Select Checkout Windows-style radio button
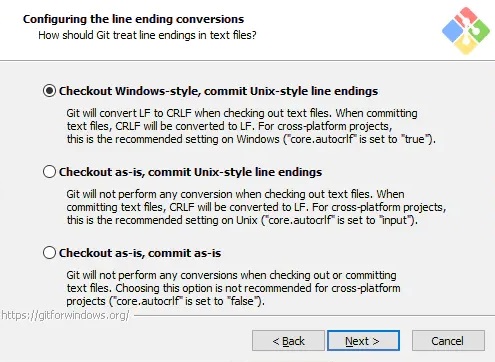Image resolution: width=495 pixels, height=362 pixels. click(49, 91)
